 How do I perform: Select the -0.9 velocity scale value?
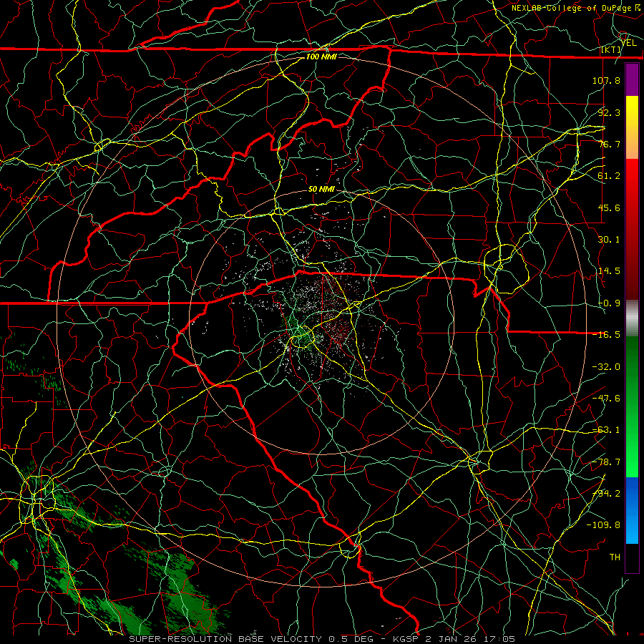click(x=609, y=303)
